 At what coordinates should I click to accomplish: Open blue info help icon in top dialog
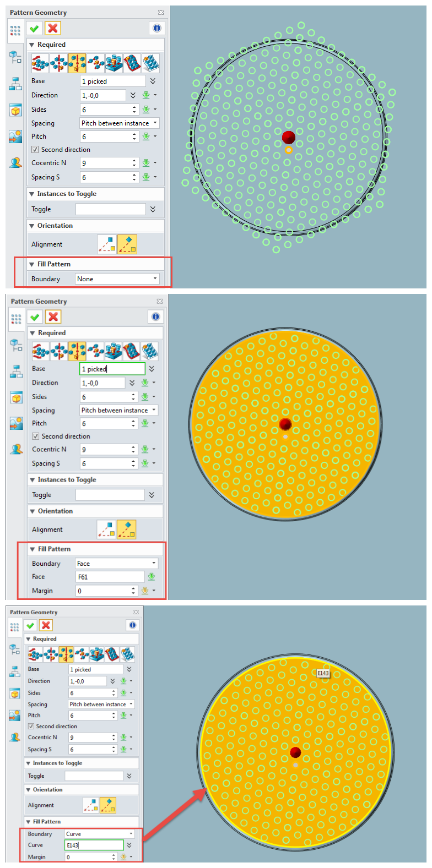(x=157, y=28)
